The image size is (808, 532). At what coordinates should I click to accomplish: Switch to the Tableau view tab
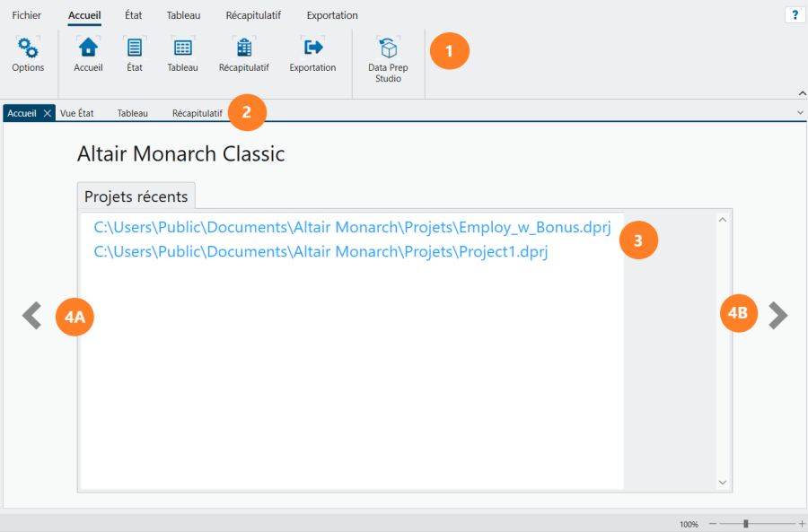coord(133,113)
